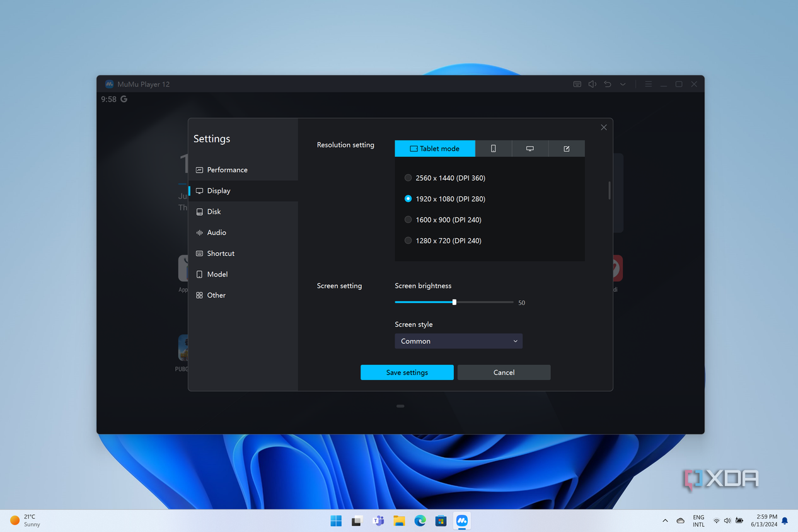Screen dimensions: 798x532
Task: Switch to ultrawide monitor resolution tab icon
Action: [x=530, y=149]
